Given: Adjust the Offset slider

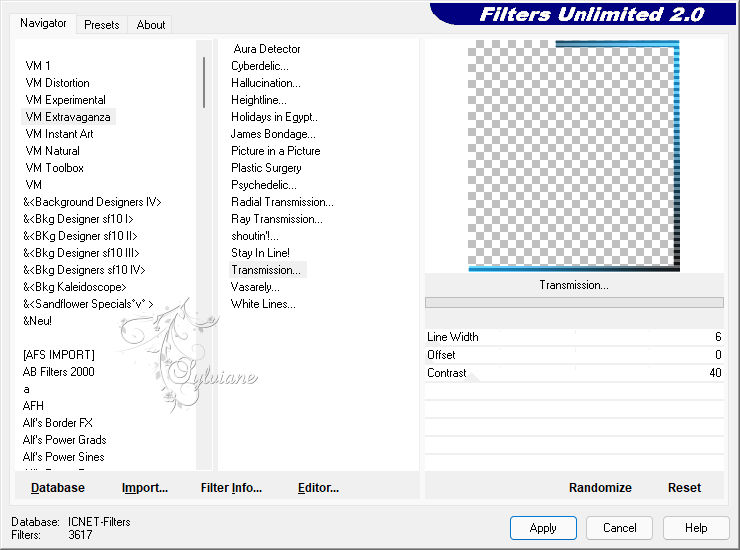Looking at the screenshot, I should [574, 355].
